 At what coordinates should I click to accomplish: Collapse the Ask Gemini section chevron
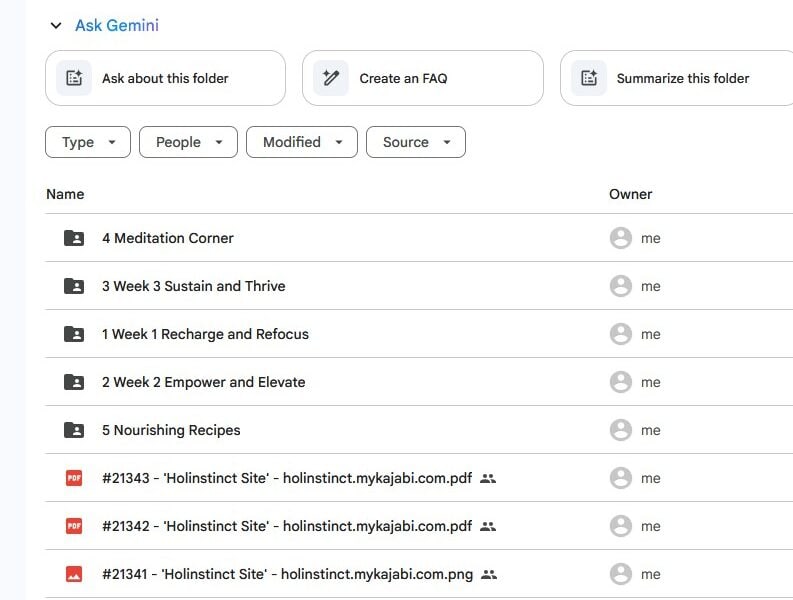pos(56,26)
